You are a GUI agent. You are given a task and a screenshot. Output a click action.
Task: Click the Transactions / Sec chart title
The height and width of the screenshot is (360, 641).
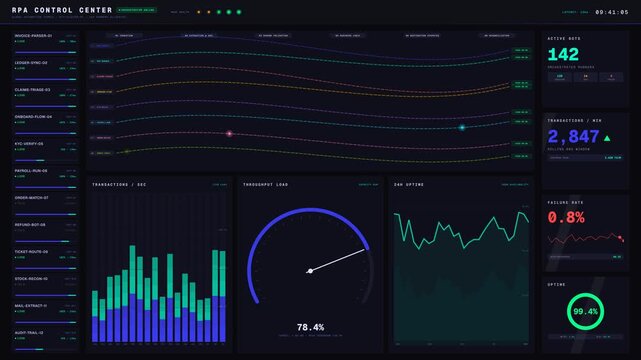[119, 185]
